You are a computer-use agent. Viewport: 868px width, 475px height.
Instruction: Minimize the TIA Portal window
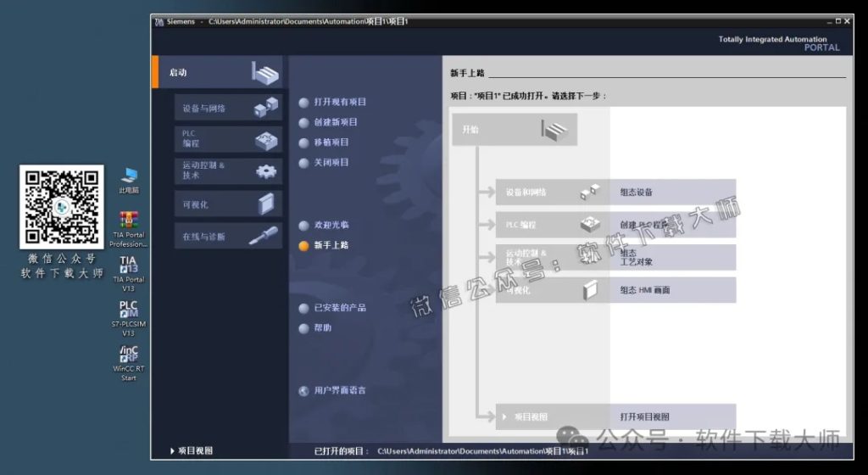(830, 21)
